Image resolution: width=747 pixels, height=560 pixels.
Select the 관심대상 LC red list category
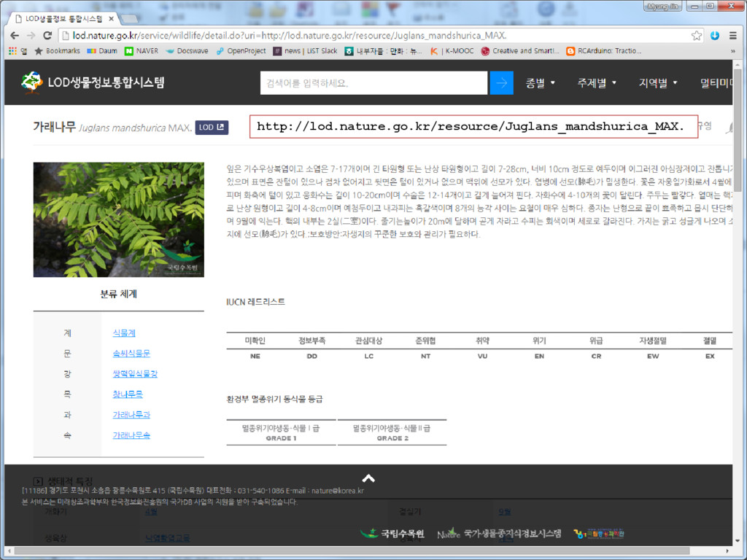(368, 348)
